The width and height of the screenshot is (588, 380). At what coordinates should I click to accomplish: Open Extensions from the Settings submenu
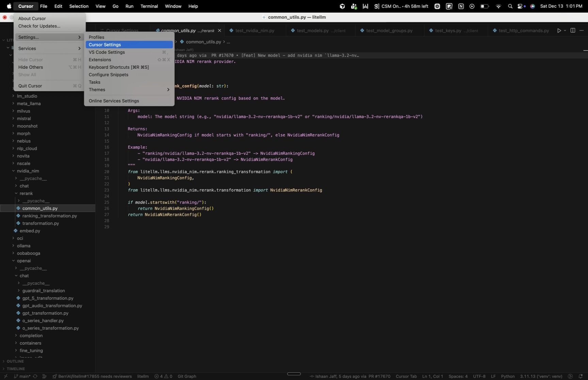tap(129, 60)
